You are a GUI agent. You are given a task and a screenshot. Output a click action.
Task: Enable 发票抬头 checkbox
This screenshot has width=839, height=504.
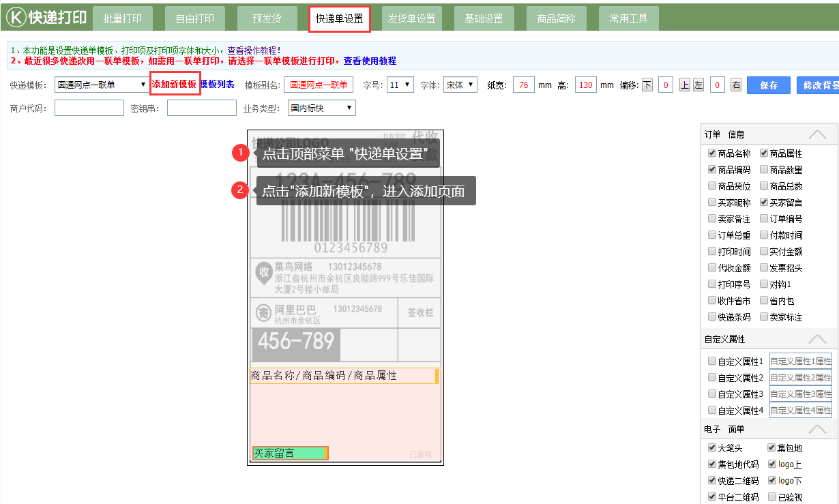764,267
